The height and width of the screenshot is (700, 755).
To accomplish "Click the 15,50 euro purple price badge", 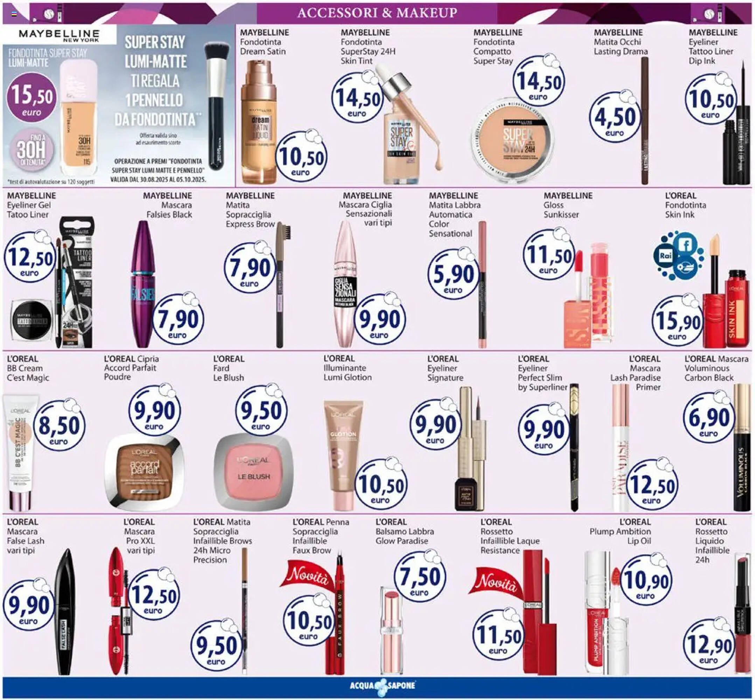I will [x=32, y=98].
